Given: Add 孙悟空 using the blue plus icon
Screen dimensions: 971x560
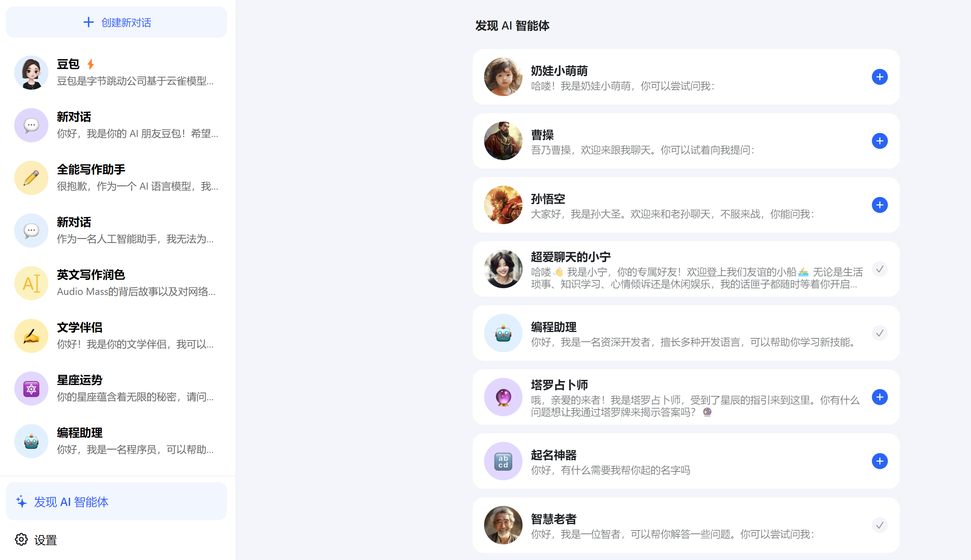Looking at the screenshot, I should (x=880, y=205).
